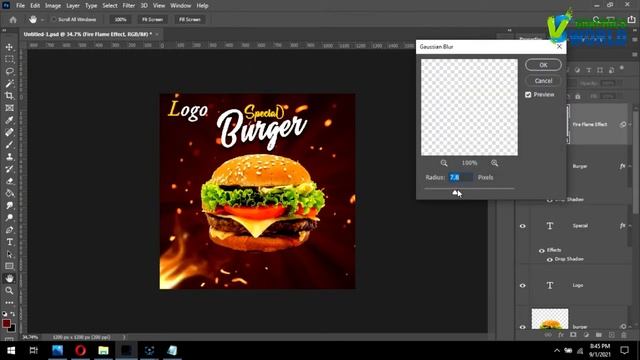Open the Hand tool preset picker arrow

(42, 20)
